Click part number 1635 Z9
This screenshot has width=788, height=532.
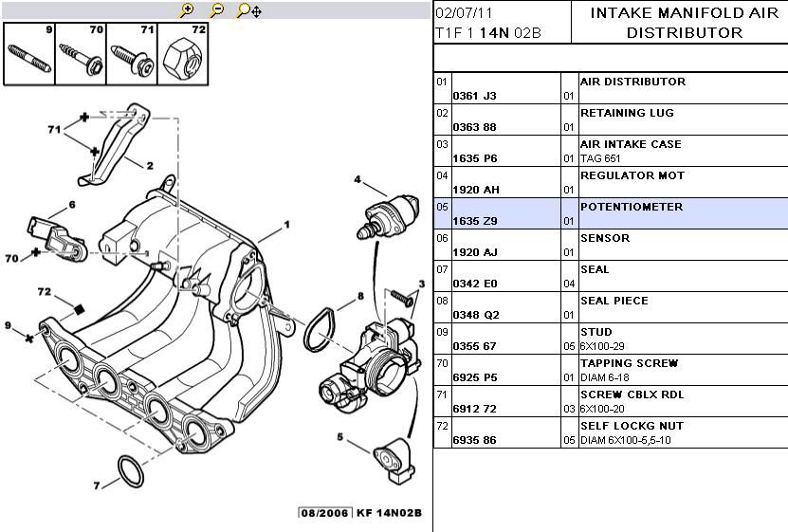475,221
